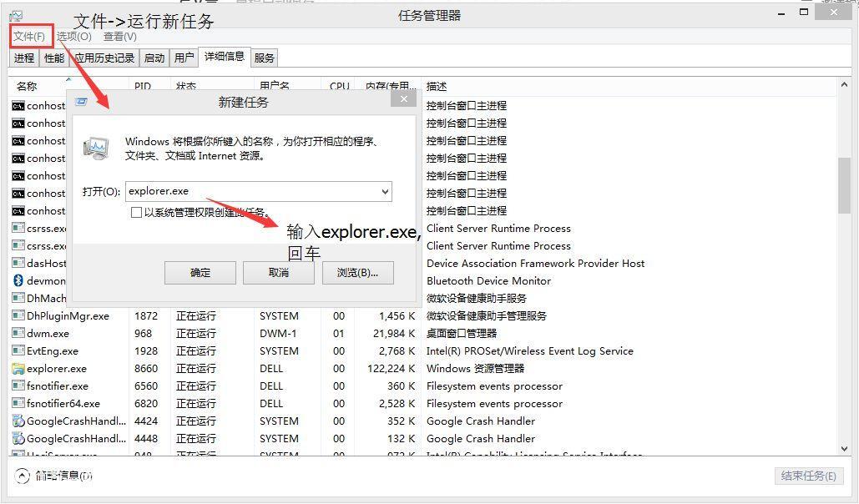This screenshot has height=504, width=859.
Task: Click the GoogleCrashHandl... icon for PID 4424
Action: coord(18,421)
